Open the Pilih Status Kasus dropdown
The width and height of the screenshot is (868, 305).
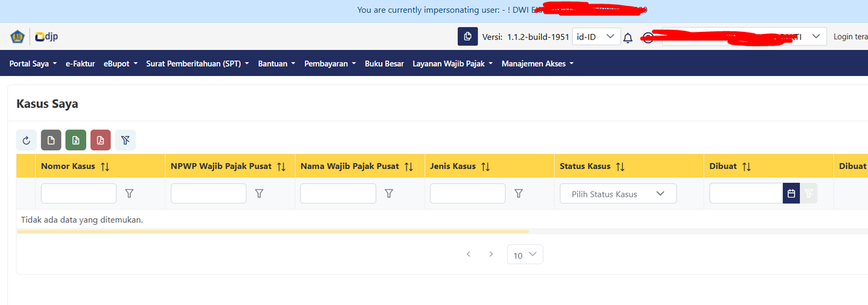pos(618,194)
